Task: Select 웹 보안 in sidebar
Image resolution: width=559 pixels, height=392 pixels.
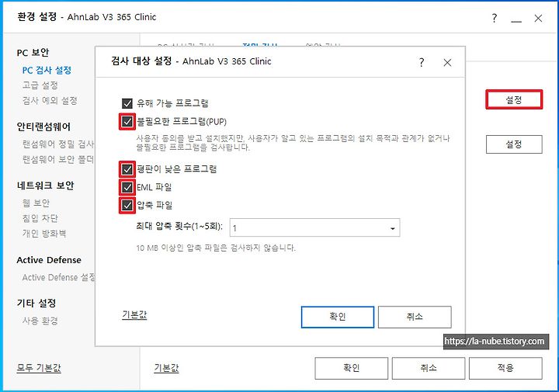Action: 36,203
